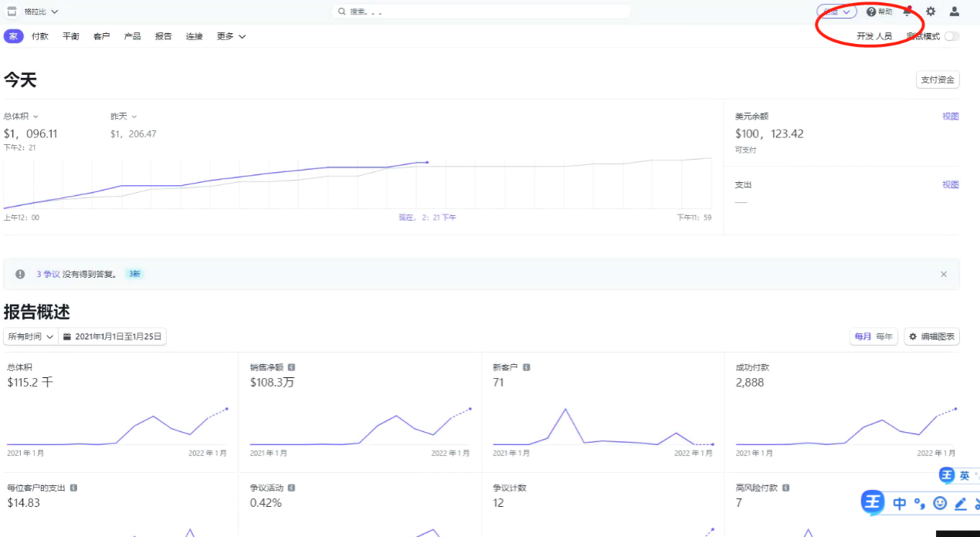Open the notifications bell in the header
The height and width of the screenshot is (537, 980).
(x=907, y=12)
